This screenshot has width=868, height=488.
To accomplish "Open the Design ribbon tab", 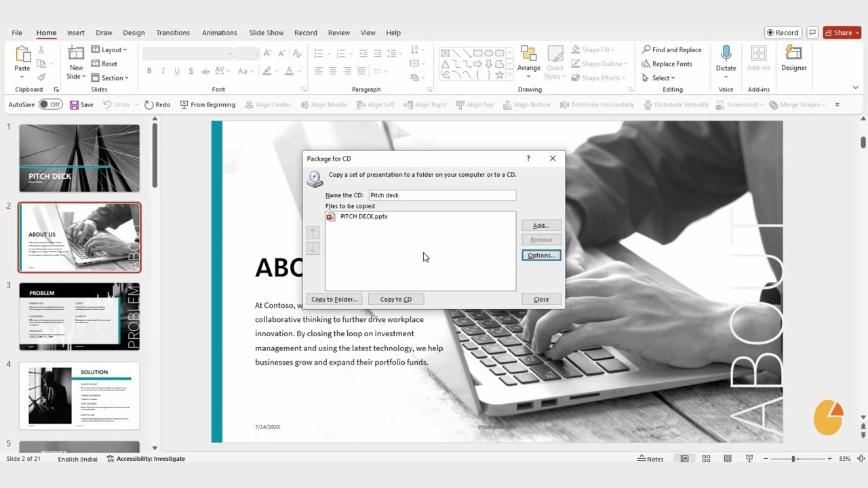I will click(134, 33).
